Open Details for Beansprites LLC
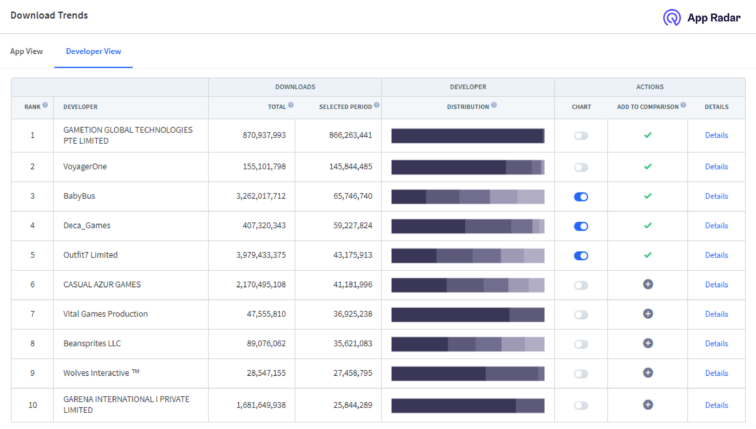This screenshot has width=756, height=429. [x=716, y=343]
